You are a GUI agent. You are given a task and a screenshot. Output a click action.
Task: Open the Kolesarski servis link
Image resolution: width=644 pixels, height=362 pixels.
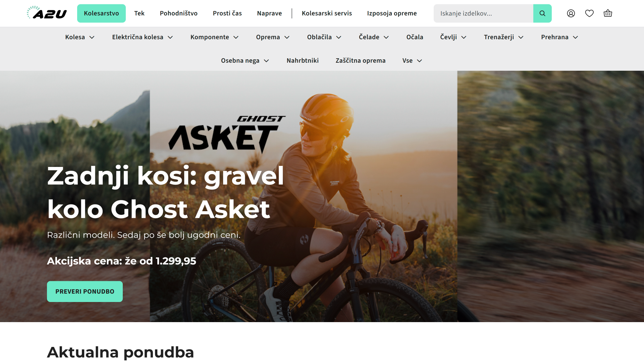[327, 13]
